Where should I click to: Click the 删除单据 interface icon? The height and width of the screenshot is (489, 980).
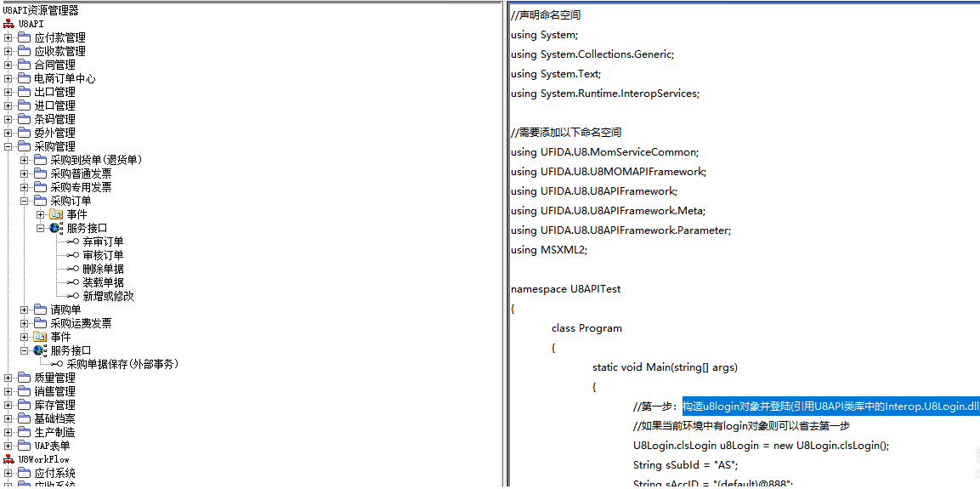coord(72,269)
